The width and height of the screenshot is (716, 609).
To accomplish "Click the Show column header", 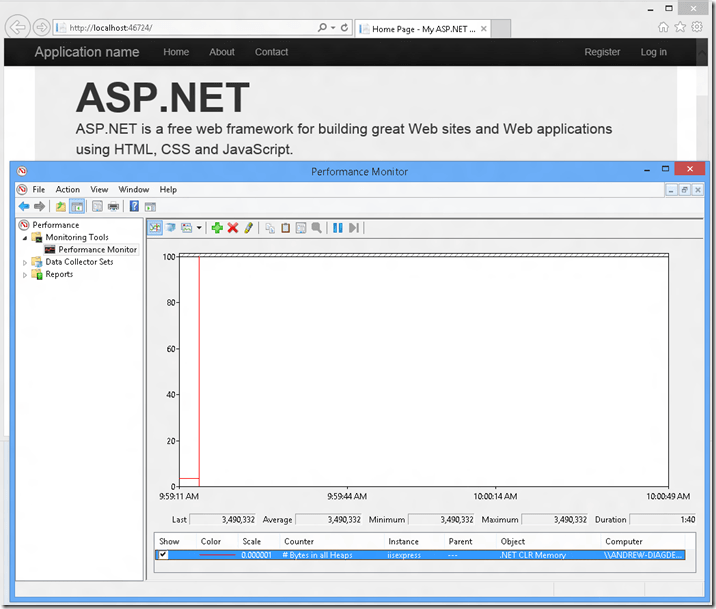I will pos(169,541).
